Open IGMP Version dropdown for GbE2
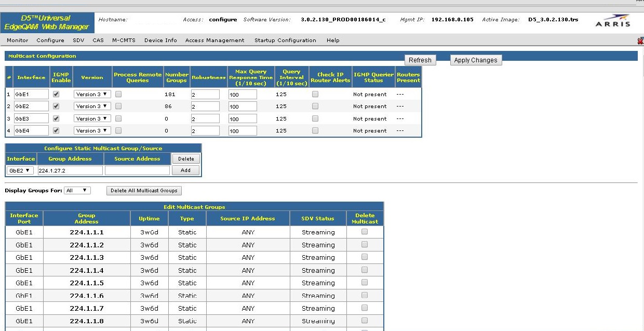Image resolution: width=644 pixels, height=331 pixels. pyautogui.click(x=92, y=106)
